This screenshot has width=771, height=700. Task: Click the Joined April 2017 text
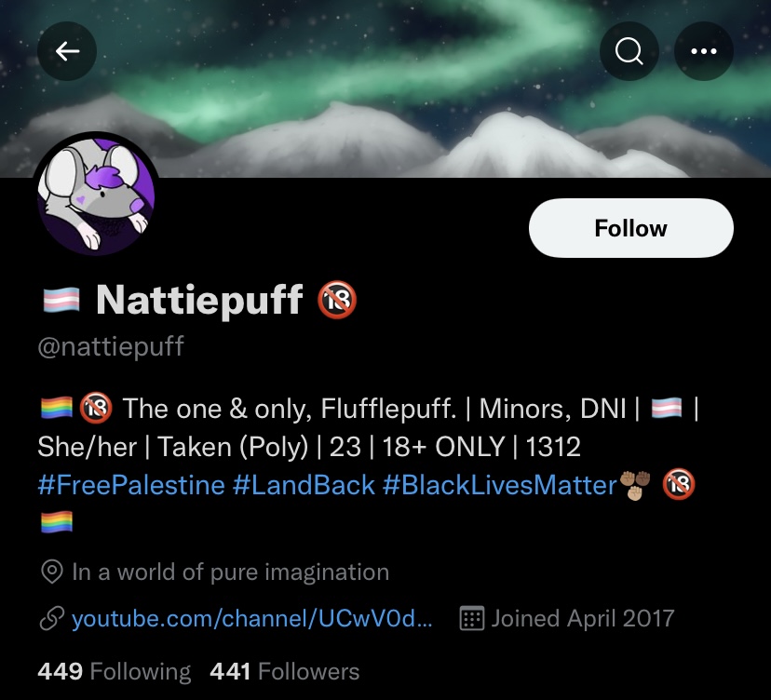click(583, 618)
